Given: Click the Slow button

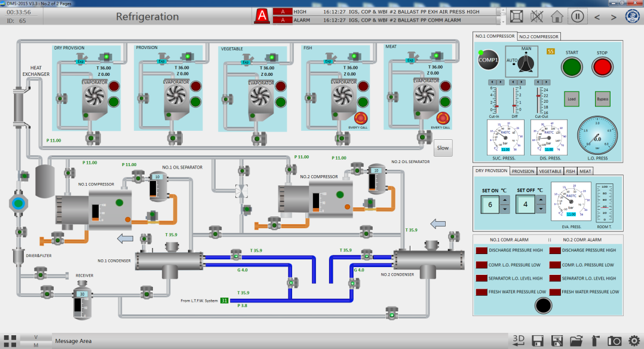Looking at the screenshot, I should tap(443, 148).
